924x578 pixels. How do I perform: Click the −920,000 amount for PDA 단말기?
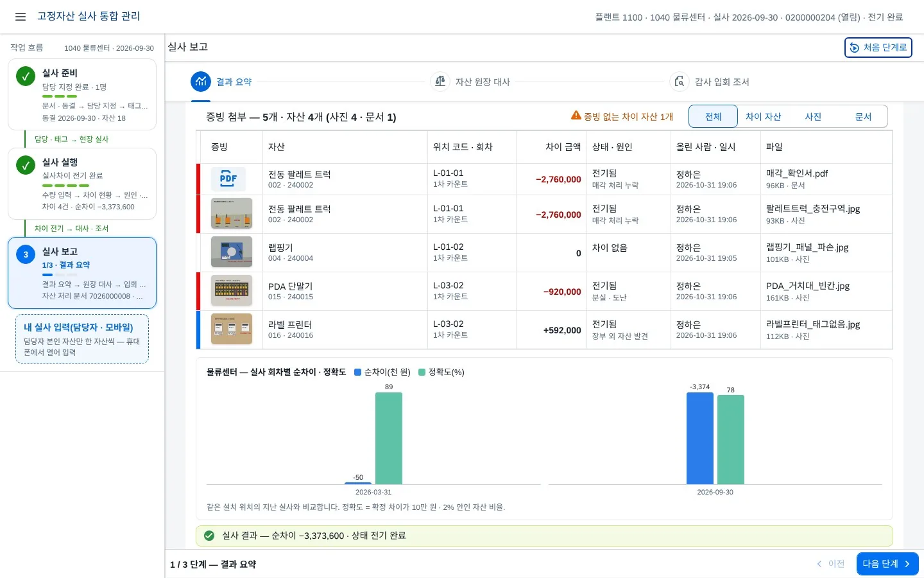(x=562, y=292)
